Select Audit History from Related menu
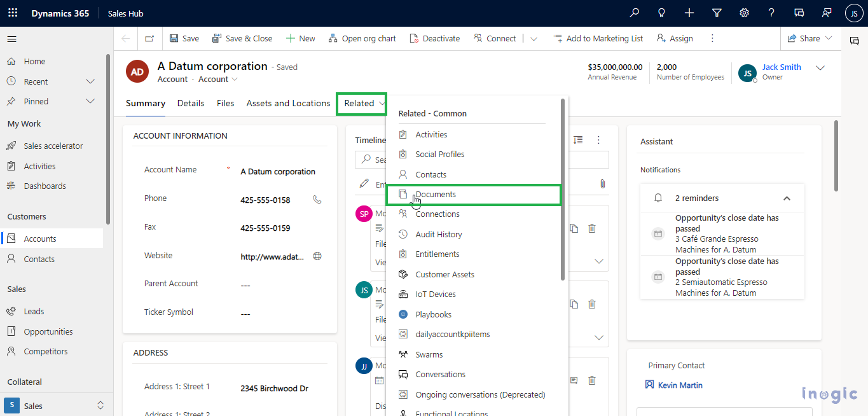The height and width of the screenshot is (416, 868). click(439, 235)
